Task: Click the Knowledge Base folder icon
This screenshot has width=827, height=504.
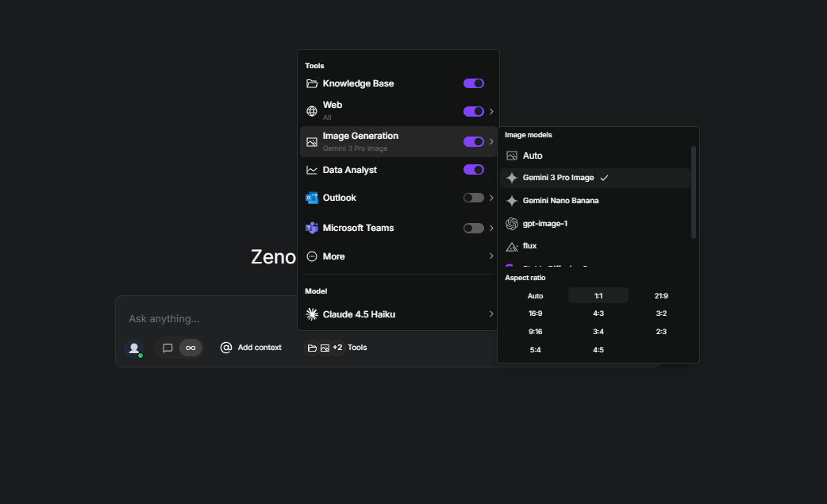Action: tap(312, 83)
